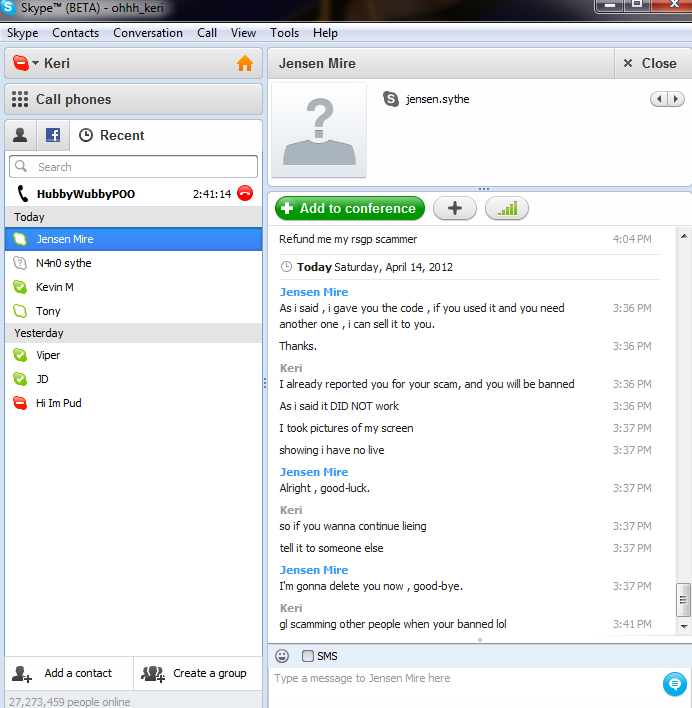Viewport: 692px width, 708px height.
Task: Click the Today section header in list
Action: coord(133,217)
